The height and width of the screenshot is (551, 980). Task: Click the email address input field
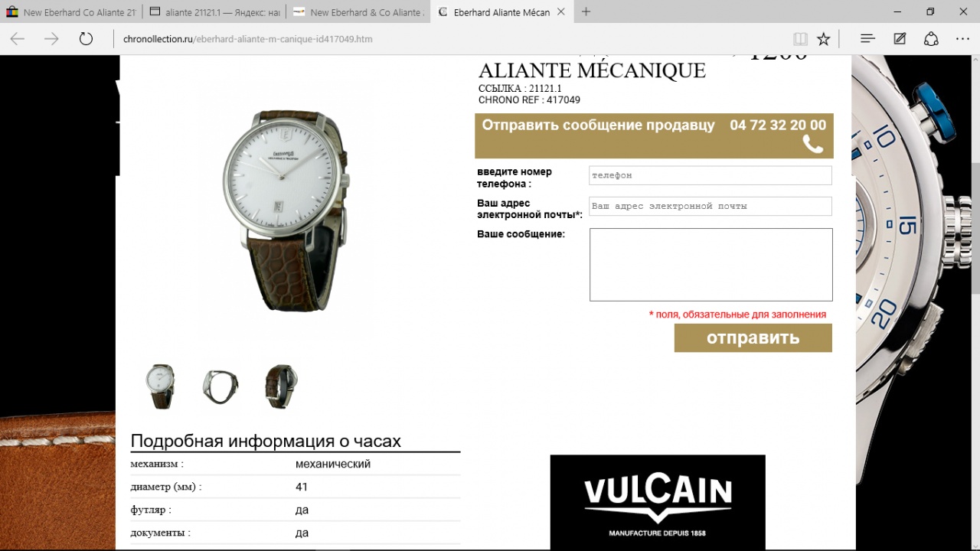pos(710,206)
